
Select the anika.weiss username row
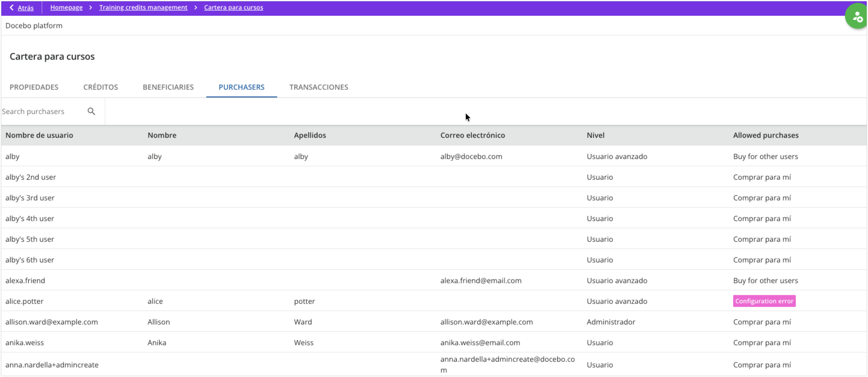25,343
